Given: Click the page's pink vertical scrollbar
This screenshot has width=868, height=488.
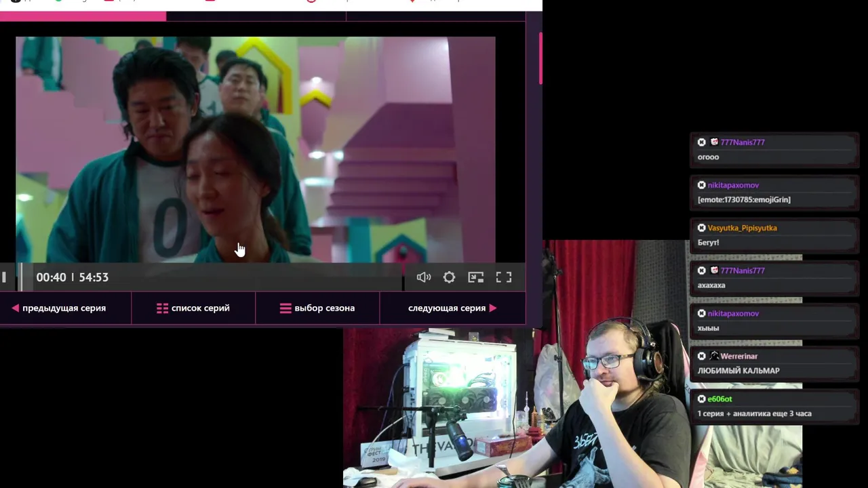Looking at the screenshot, I should (540, 58).
